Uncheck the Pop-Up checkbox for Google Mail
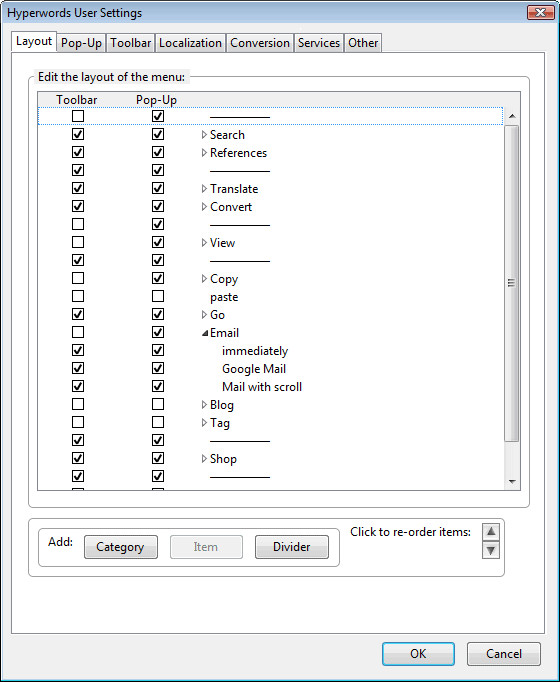 (158, 368)
